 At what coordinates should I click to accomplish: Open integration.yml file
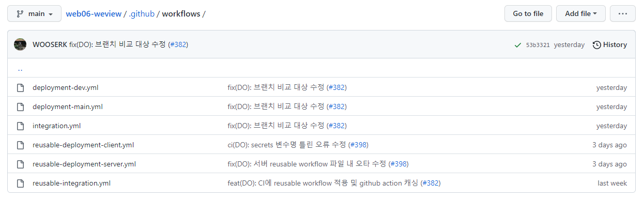click(56, 126)
